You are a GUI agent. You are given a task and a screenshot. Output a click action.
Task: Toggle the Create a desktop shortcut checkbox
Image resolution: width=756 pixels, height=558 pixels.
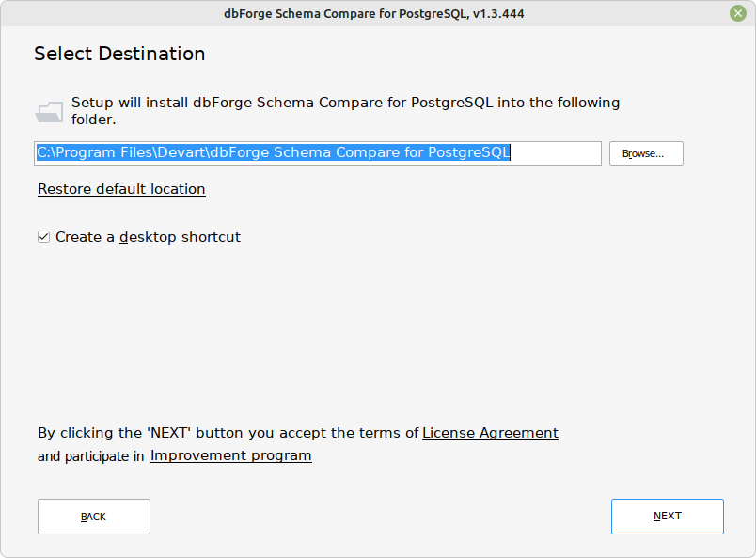coord(43,236)
